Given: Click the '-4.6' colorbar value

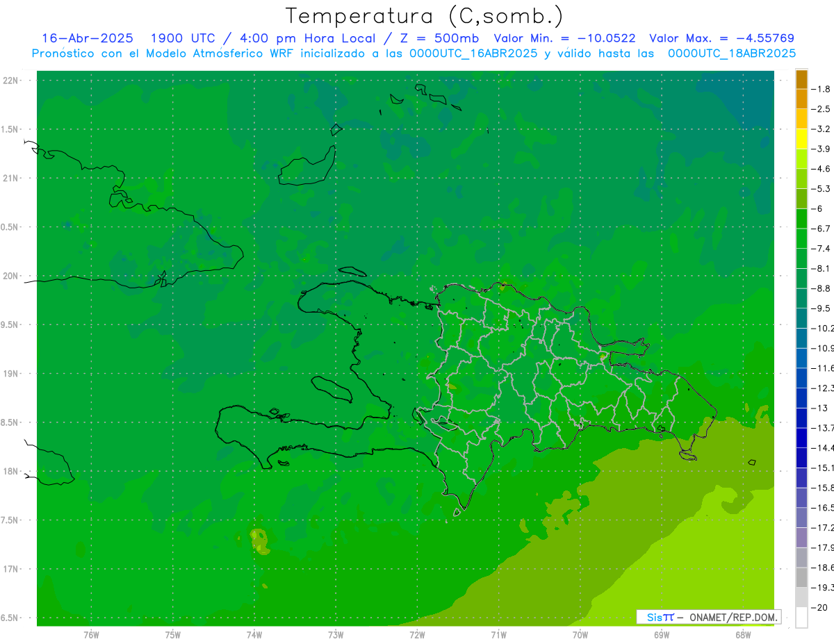Looking at the screenshot, I should pos(821,169).
